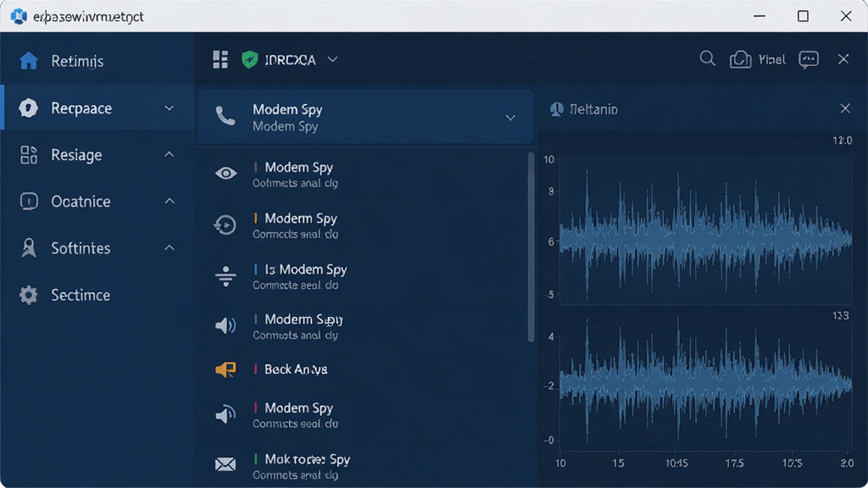
Task: Close the header bar with X
Action: click(x=843, y=59)
